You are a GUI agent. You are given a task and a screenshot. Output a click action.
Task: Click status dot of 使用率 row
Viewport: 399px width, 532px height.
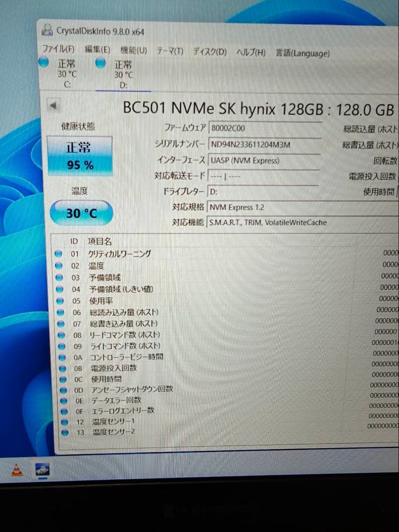[60, 301]
